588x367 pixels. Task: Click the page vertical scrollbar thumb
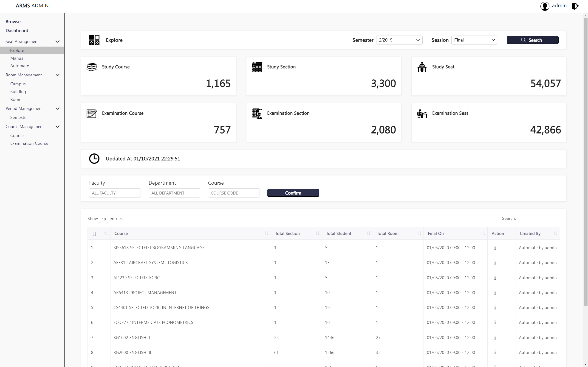(x=585, y=160)
